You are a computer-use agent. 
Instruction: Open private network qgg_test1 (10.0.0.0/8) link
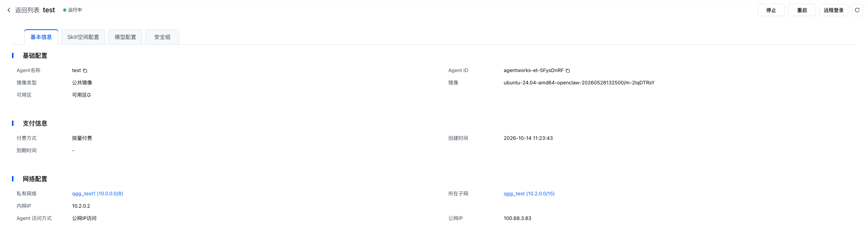pos(97,194)
